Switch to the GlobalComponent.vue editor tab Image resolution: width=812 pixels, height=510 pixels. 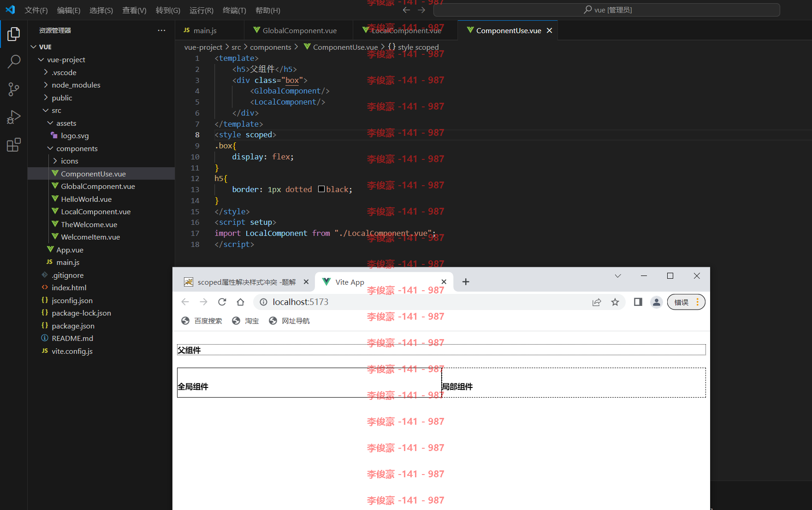pos(299,30)
